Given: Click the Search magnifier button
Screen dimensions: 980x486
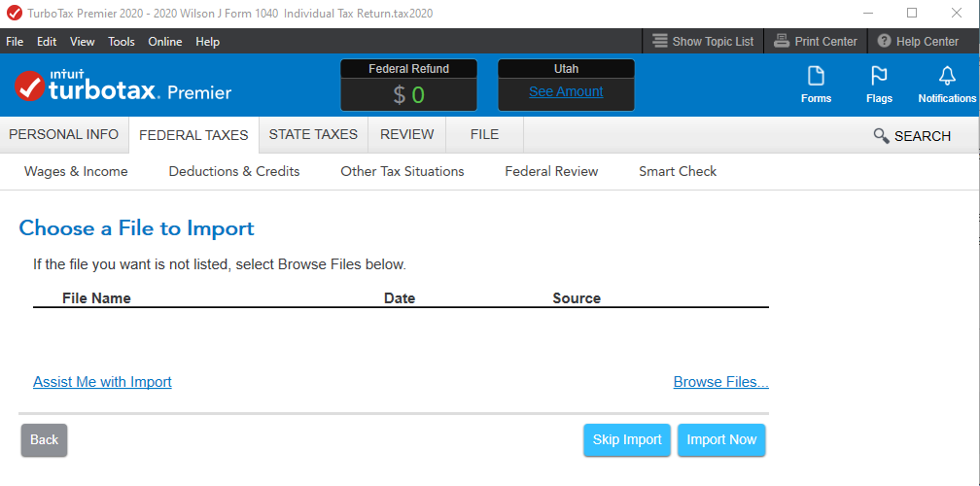Looking at the screenshot, I should tap(912, 135).
